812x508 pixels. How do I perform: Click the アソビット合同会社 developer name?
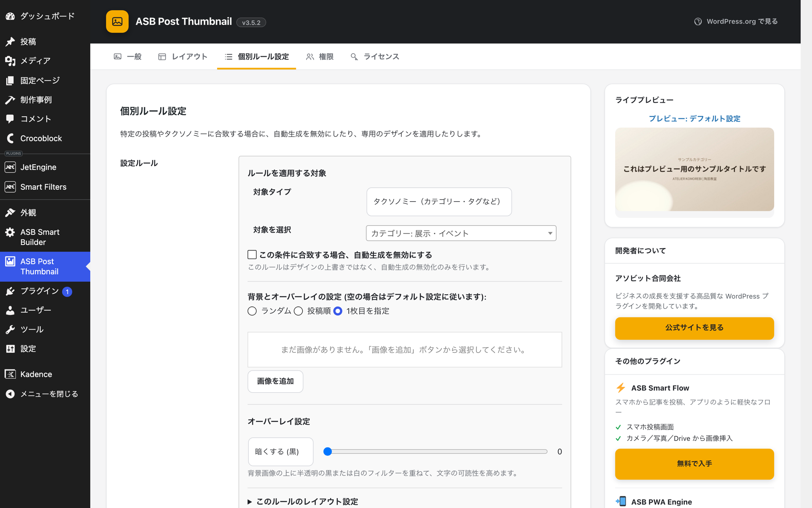[648, 278]
